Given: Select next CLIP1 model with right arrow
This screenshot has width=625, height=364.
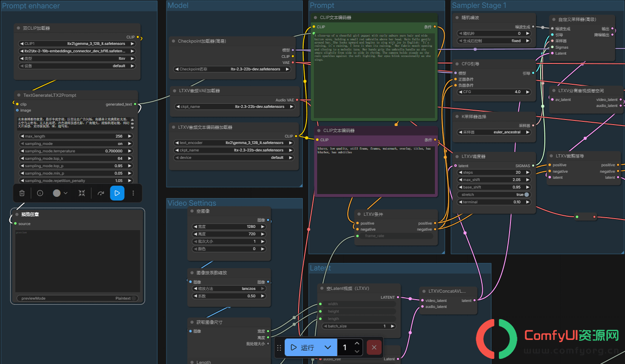Looking at the screenshot, I should point(132,44).
